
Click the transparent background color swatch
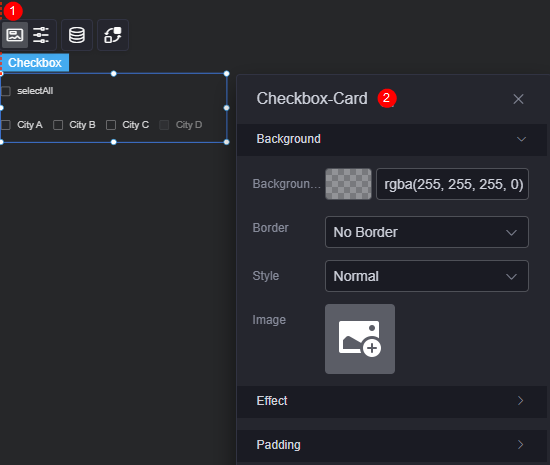[348, 184]
